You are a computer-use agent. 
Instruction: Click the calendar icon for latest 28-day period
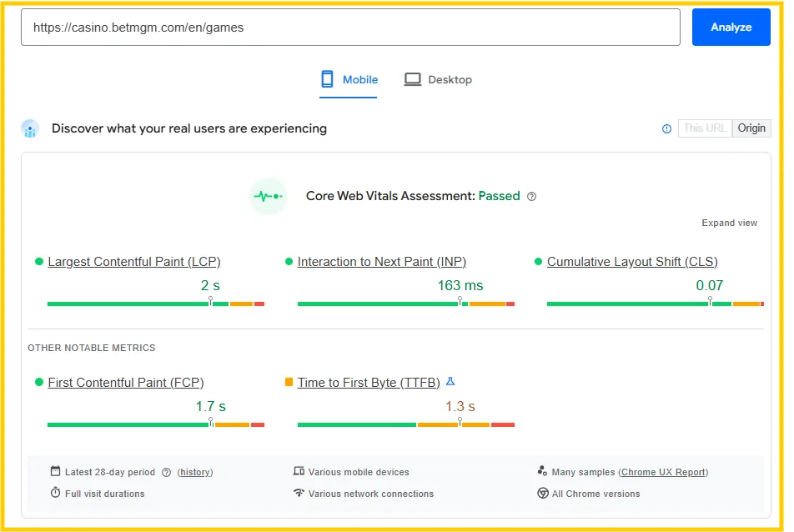tap(56, 472)
